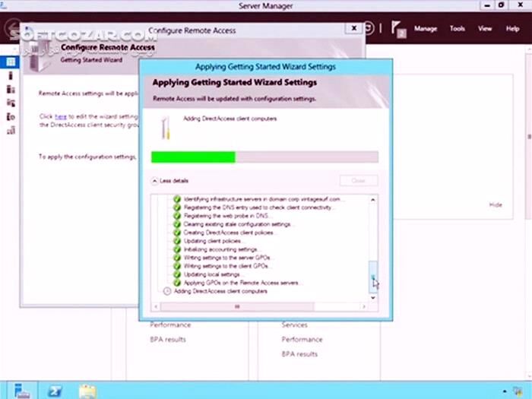The height and width of the screenshot is (399, 532).
Task: Click the details list scroll-up arrow
Action: point(372,200)
